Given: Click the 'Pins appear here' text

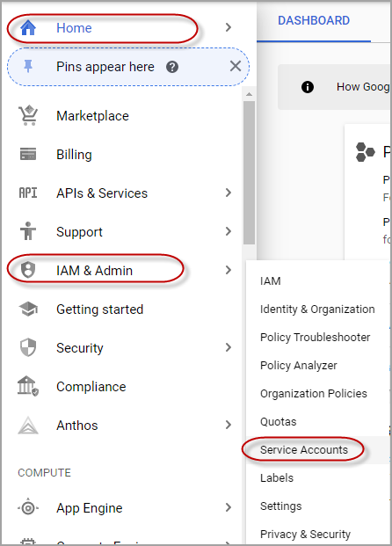Looking at the screenshot, I should point(105,67).
